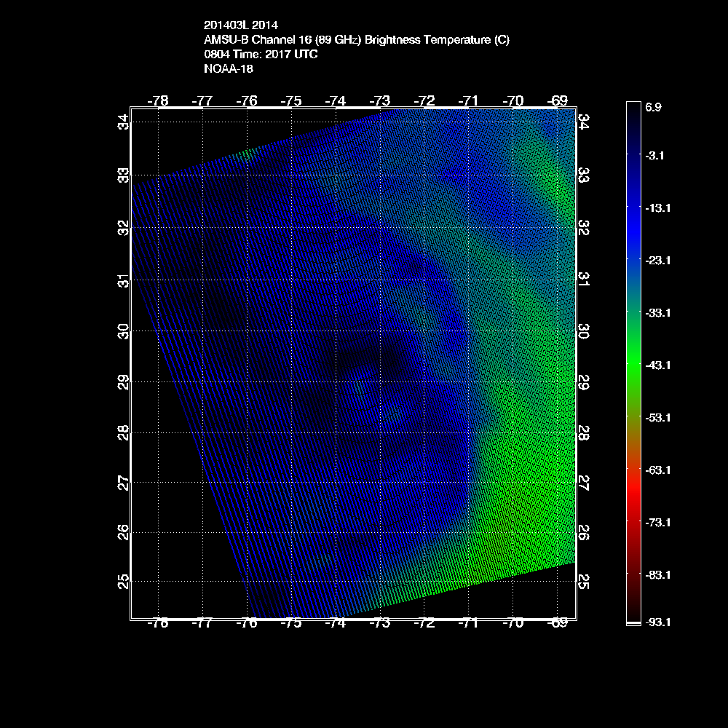Click the -93.1 label at the colorbar bottom
Screen dimensions: 728x728
pyautogui.click(x=657, y=622)
